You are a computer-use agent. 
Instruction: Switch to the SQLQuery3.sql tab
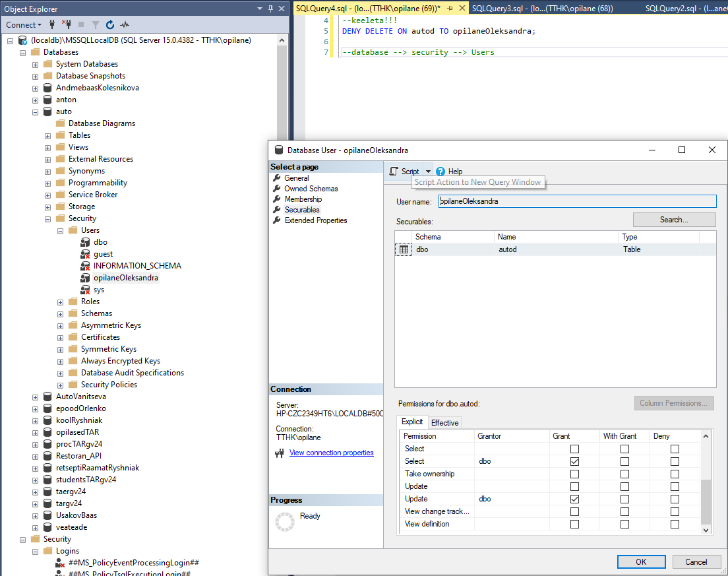point(542,8)
